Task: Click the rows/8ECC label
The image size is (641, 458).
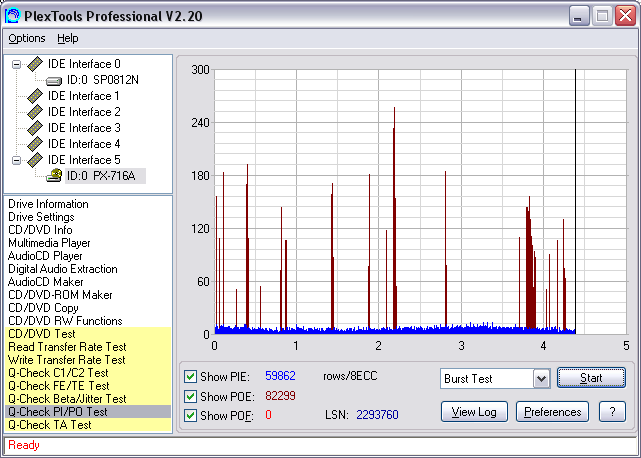Action: 350,376
